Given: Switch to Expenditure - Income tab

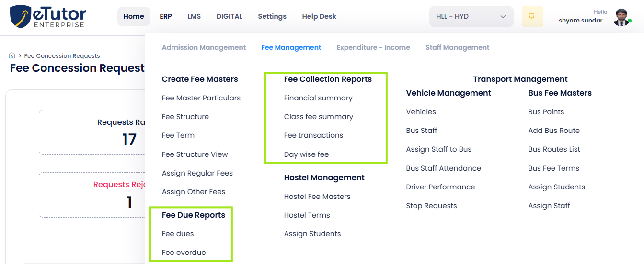Looking at the screenshot, I should point(373,47).
